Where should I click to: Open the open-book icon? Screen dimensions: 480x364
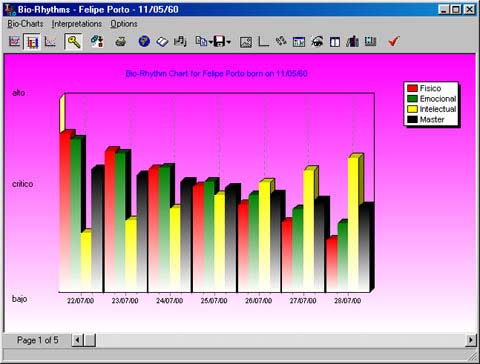click(162, 42)
